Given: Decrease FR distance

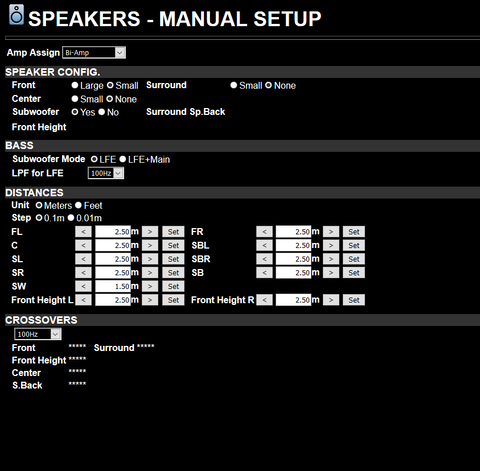Looking at the screenshot, I should (264, 232).
